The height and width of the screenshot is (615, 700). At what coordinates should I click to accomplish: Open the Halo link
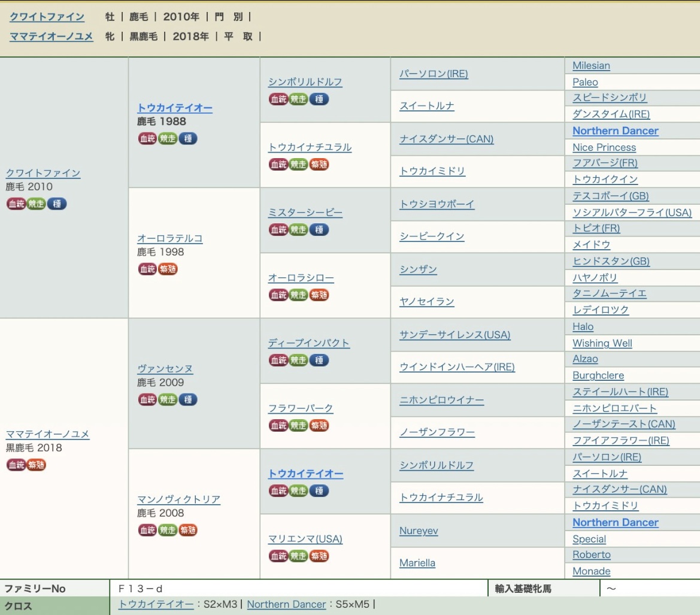pos(583,327)
